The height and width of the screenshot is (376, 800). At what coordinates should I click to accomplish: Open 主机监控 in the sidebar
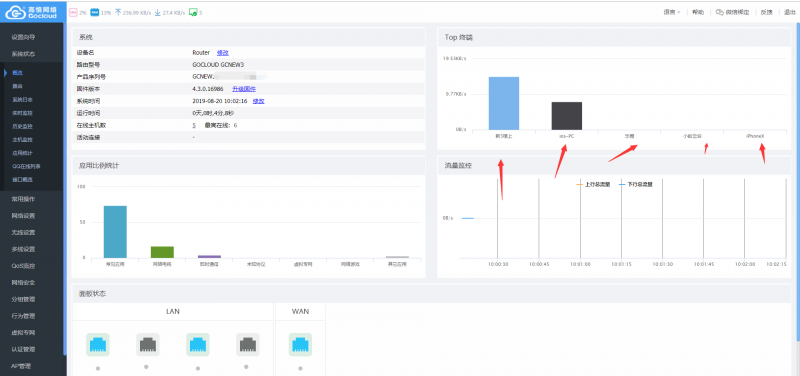pos(22,139)
